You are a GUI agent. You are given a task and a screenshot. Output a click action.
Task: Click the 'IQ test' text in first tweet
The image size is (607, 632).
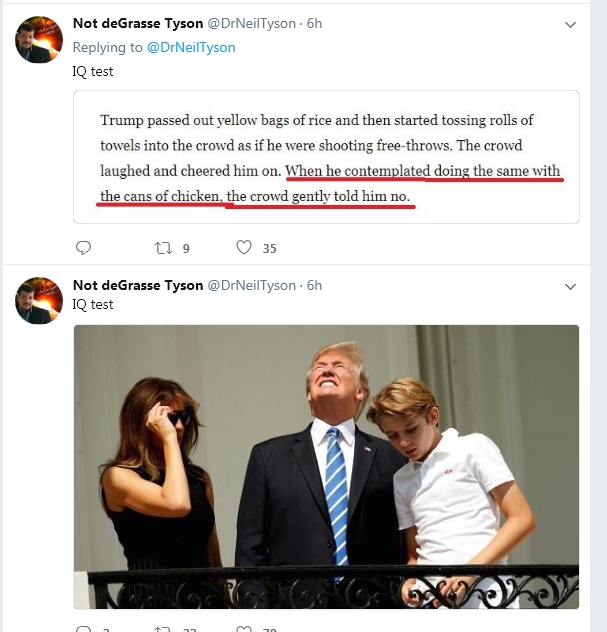(93, 71)
